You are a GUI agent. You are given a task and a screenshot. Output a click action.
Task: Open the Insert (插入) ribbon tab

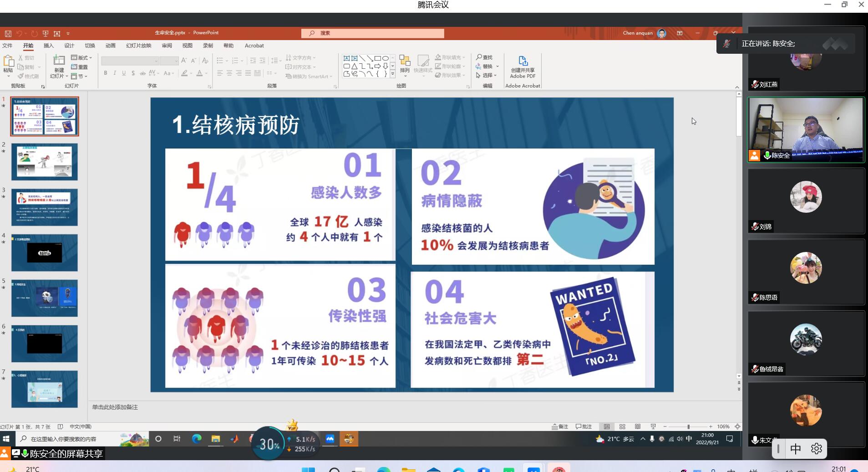(48, 46)
